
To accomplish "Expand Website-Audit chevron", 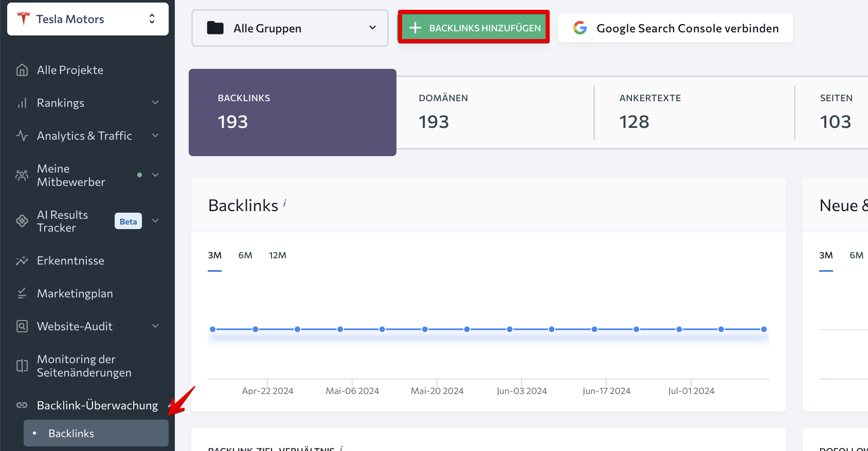I will click(x=155, y=326).
